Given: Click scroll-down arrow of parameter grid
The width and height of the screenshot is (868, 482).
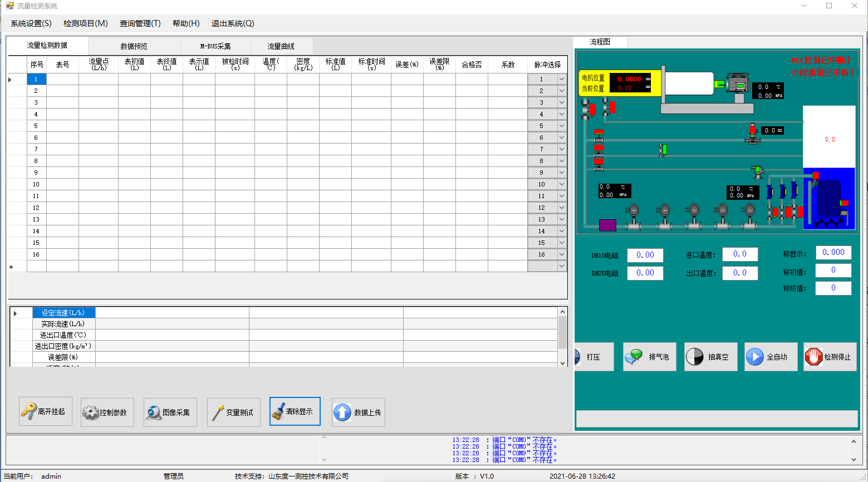Looking at the screenshot, I should [x=562, y=363].
